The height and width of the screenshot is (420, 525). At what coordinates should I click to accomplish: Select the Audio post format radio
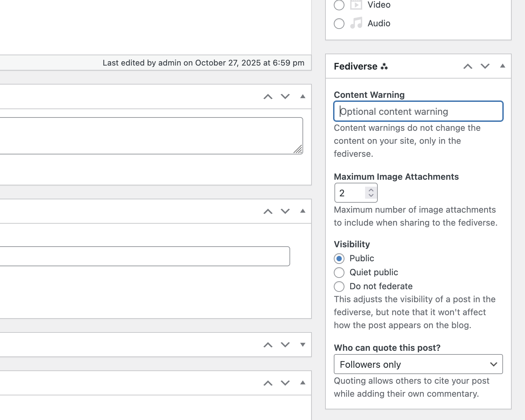[x=339, y=24]
